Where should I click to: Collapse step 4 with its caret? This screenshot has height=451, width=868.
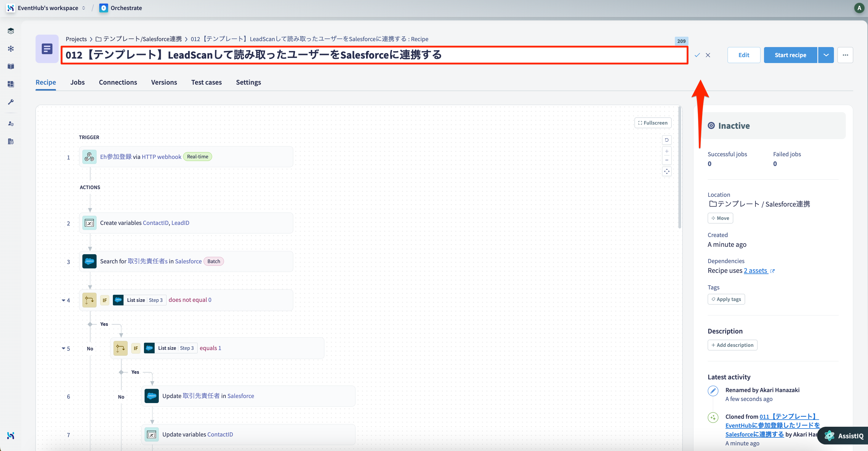point(63,300)
